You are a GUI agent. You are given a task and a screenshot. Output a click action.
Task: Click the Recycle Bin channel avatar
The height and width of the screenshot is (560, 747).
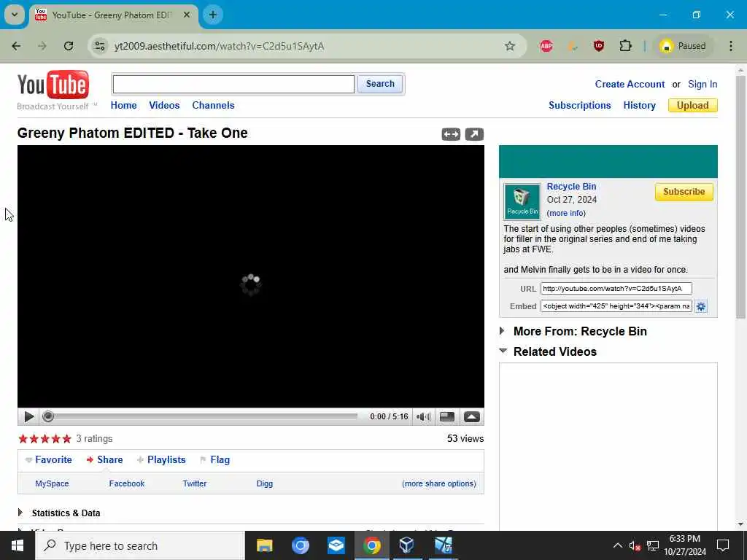[522, 202]
